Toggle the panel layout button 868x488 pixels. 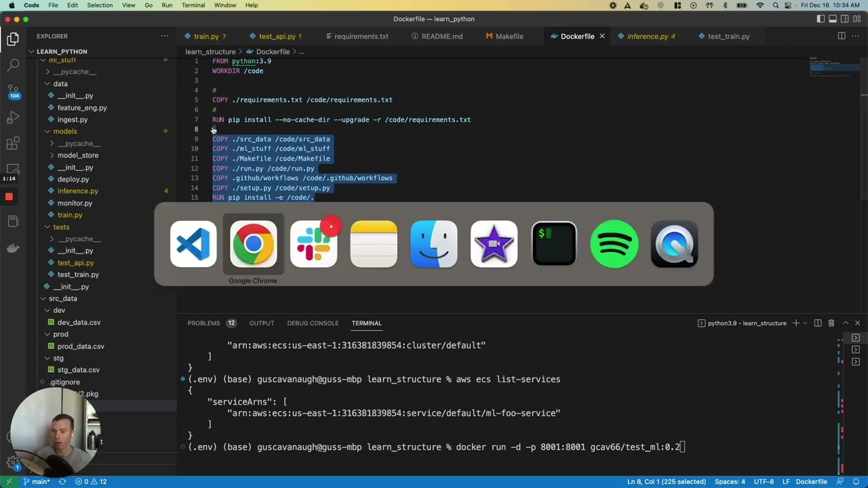(833, 19)
